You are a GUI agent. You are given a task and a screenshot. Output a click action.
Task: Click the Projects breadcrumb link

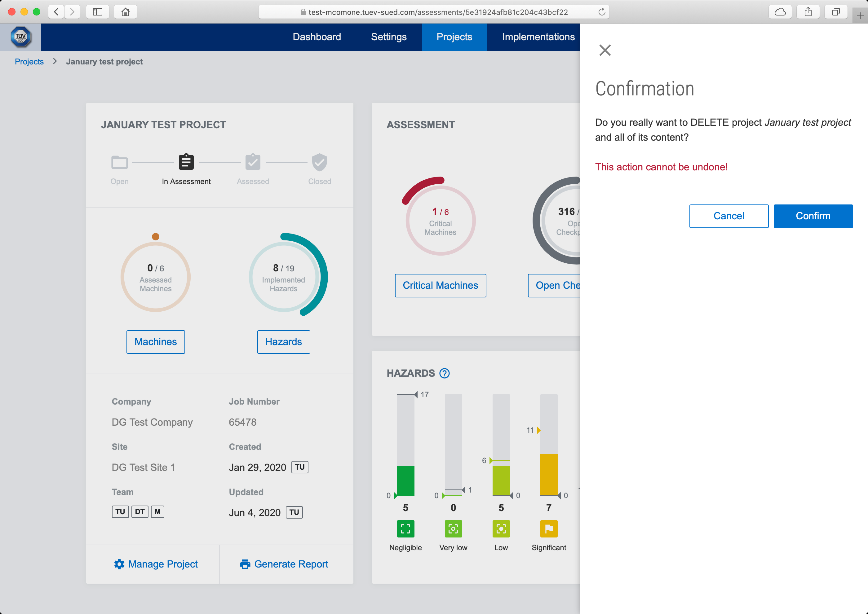point(29,62)
